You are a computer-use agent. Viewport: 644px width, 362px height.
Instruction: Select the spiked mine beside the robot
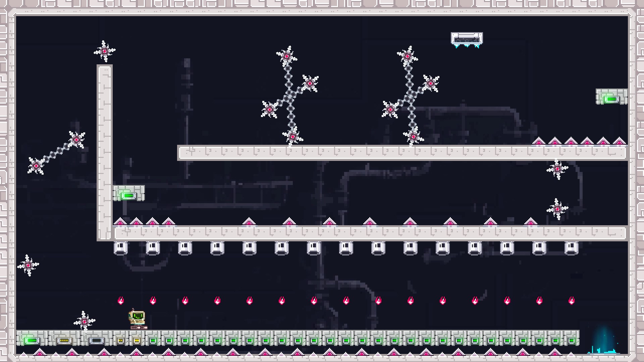coord(85,322)
